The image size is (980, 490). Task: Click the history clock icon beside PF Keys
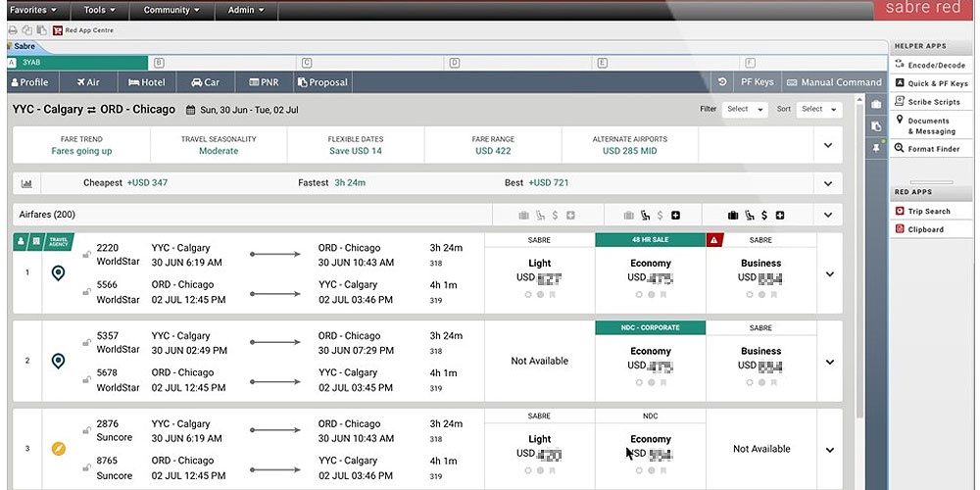pyautogui.click(x=722, y=82)
